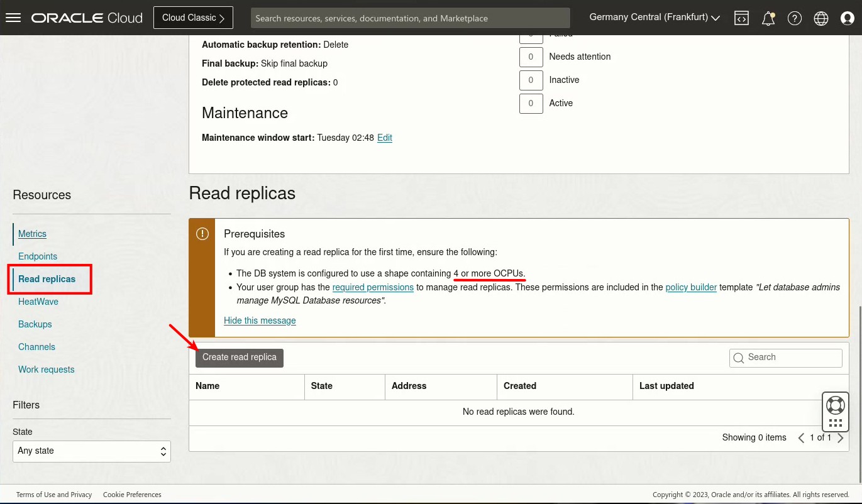Open the Any state filter dropdown
The height and width of the screenshot is (504, 862).
(92, 451)
